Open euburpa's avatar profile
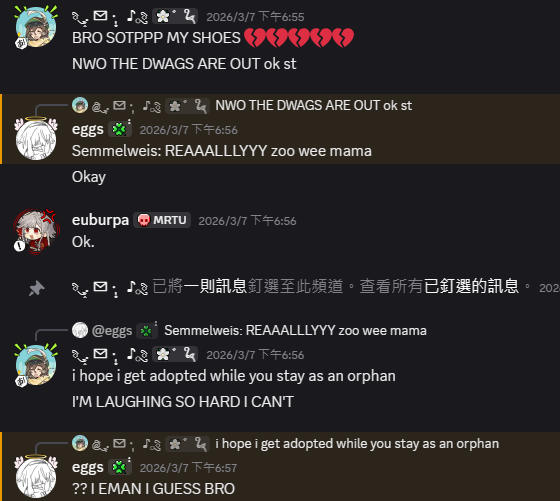560x501 pixels. [x=36, y=231]
